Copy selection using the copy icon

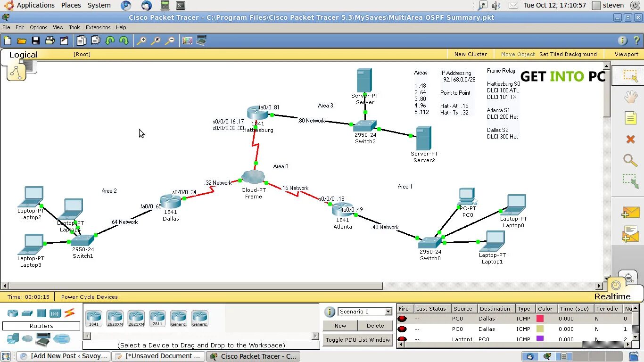coord(82,41)
